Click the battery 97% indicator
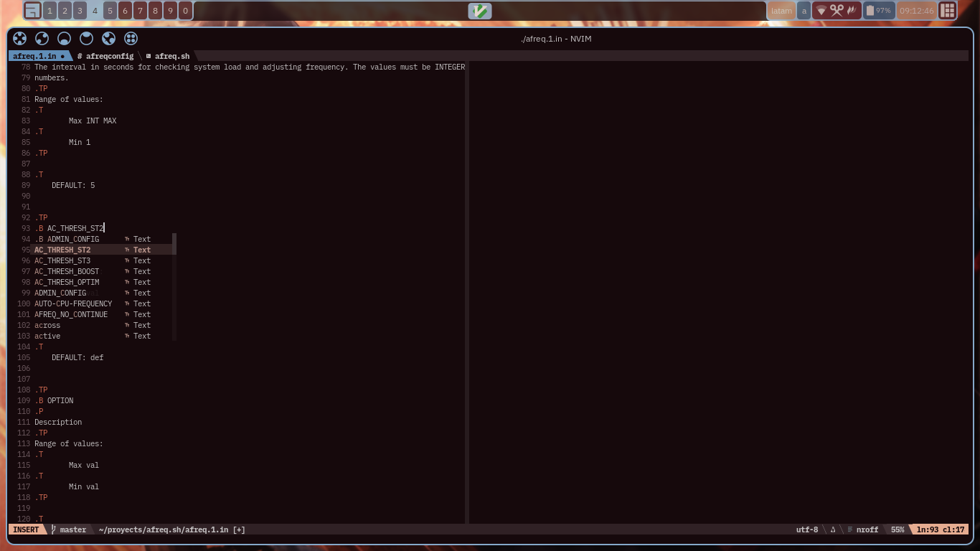The image size is (980, 551). click(879, 11)
